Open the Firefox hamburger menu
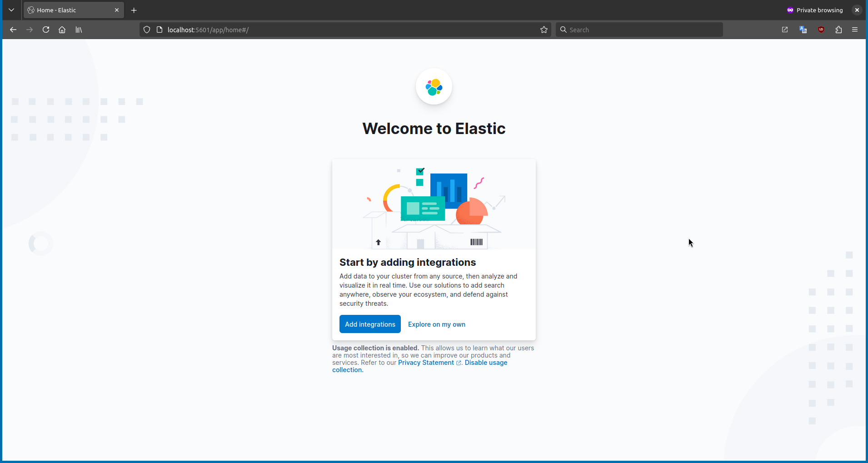The image size is (868, 463). 855,30
